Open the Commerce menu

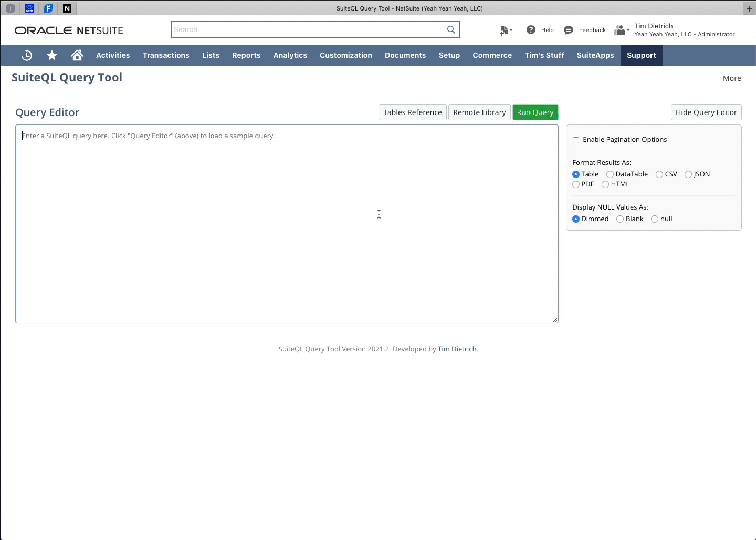[x=492, y=55]
